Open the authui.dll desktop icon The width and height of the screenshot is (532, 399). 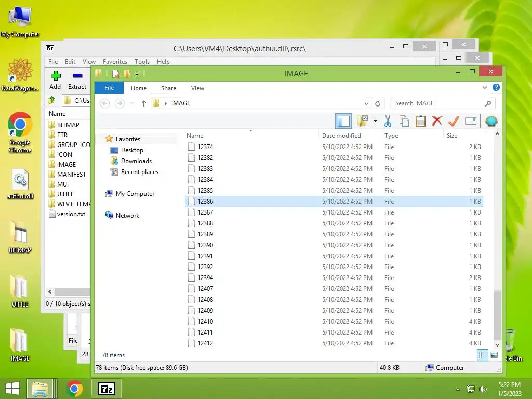tap(20, 184)
